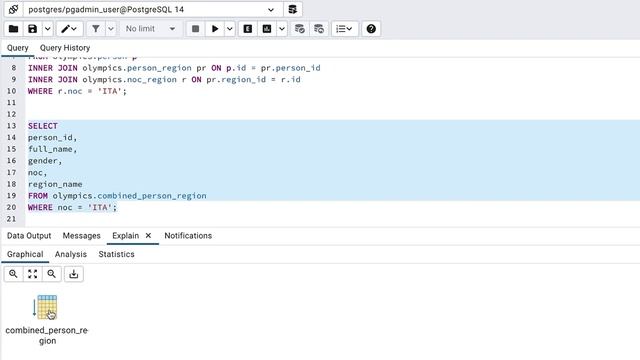Open the Data Output tab

(x=29, y=236)
